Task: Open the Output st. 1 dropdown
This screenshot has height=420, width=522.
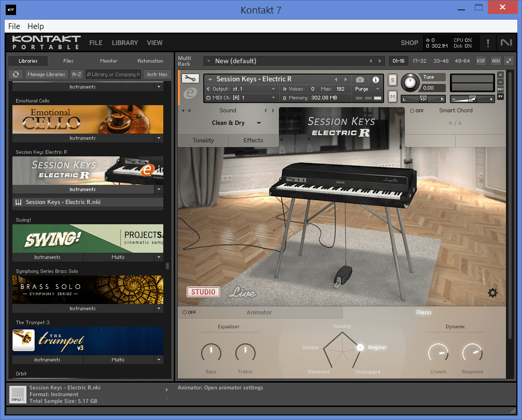Action: point(241,89)
